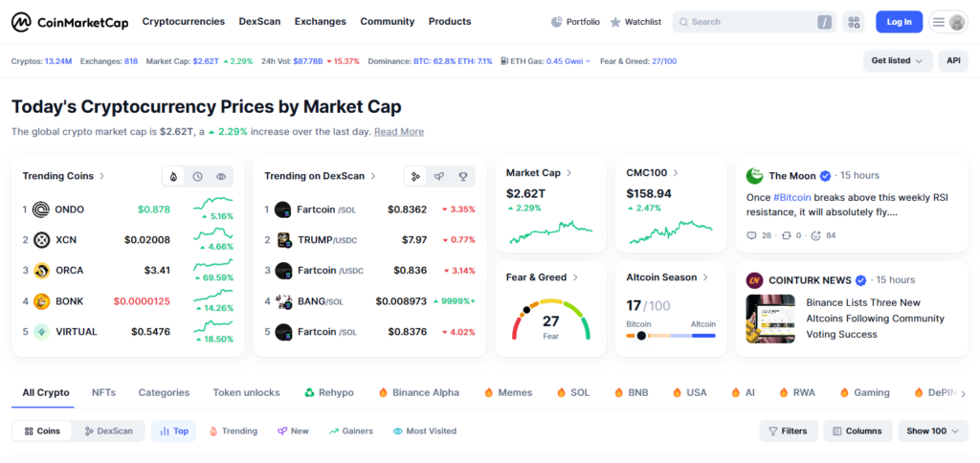The height and width of the screenshot is (463, 980).
Task: Click the Altcoin Season Bitcoin-Altcoin slider
Action: (x=671, y=336)
